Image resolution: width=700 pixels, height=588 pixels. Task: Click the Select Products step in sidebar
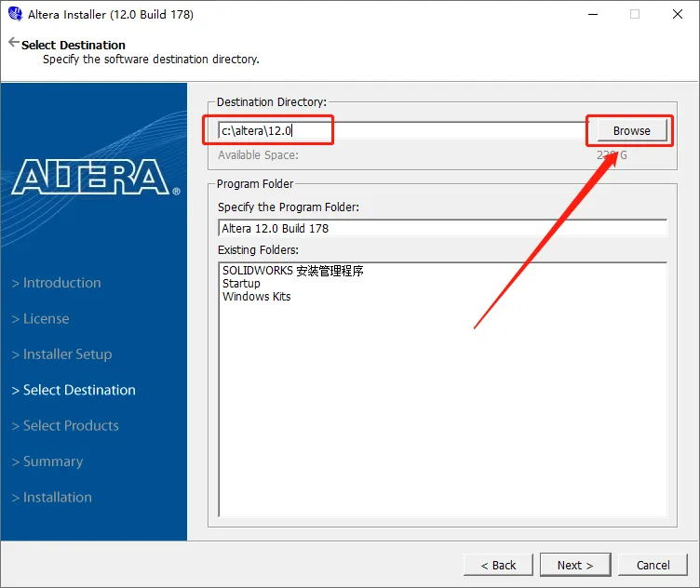[x=65, y=425]
